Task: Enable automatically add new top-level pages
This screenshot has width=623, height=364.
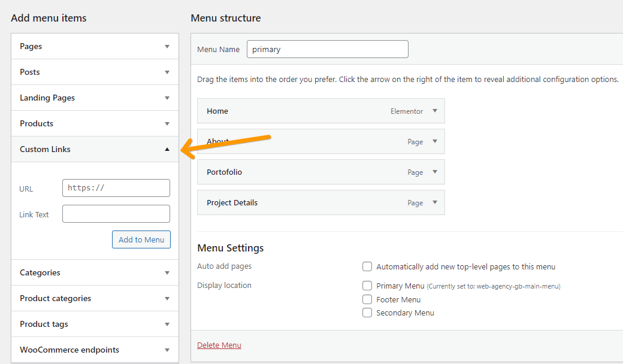Action: (367, 266)
